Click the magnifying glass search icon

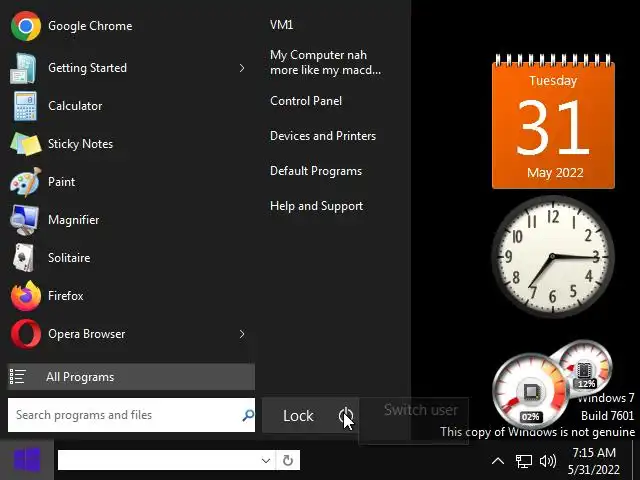tap(248, 416)
